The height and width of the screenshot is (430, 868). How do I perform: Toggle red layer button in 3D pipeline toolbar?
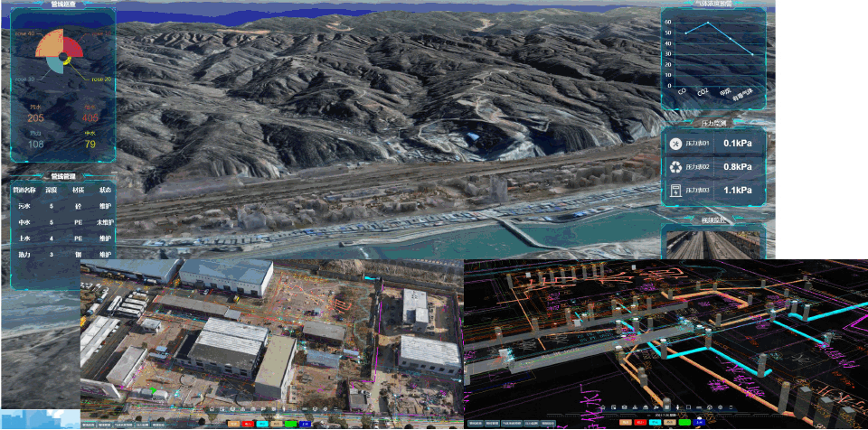click(641, 422)
